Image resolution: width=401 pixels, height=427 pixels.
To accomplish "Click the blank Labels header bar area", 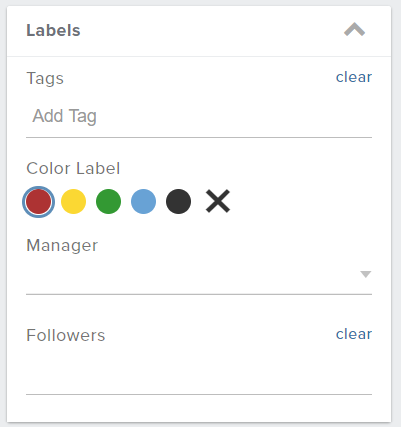I will [210, 31].
